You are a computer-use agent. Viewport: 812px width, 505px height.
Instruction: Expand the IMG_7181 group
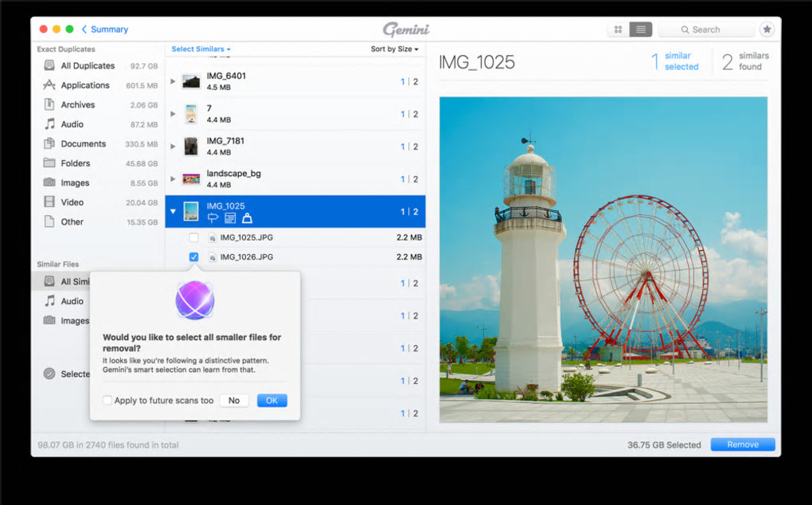click(173, 147)
